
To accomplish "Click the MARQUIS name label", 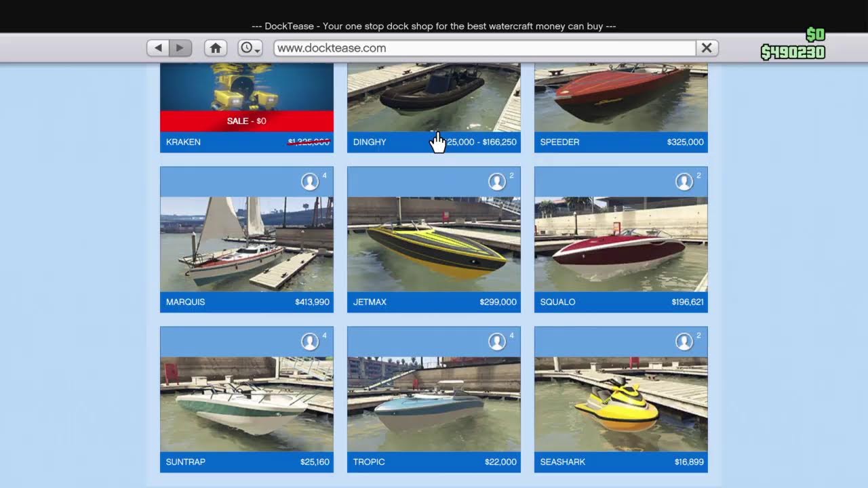I will click(x=185, y=302).
